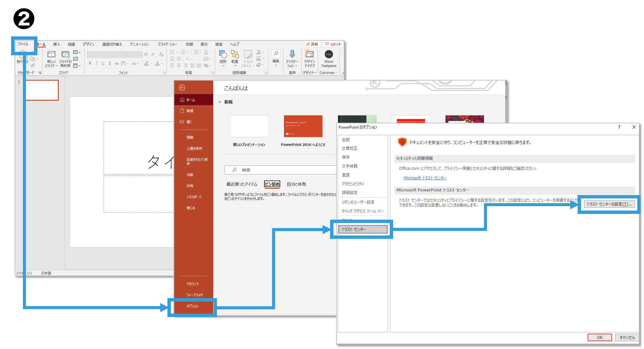The height and width of the screenshot is (349, 644).
Task: Open the Microsoft トラスト センター link
Action: [x=425, y=178]
